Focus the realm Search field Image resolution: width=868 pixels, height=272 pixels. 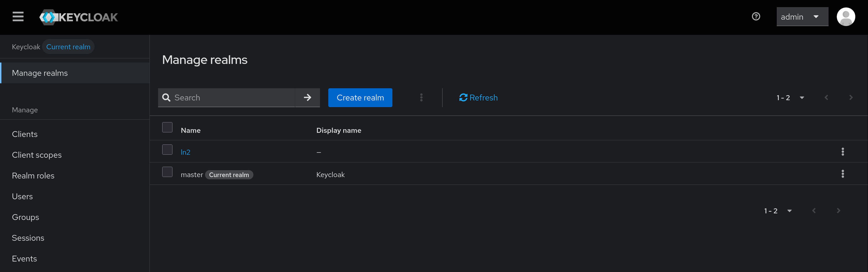point(232,97)
